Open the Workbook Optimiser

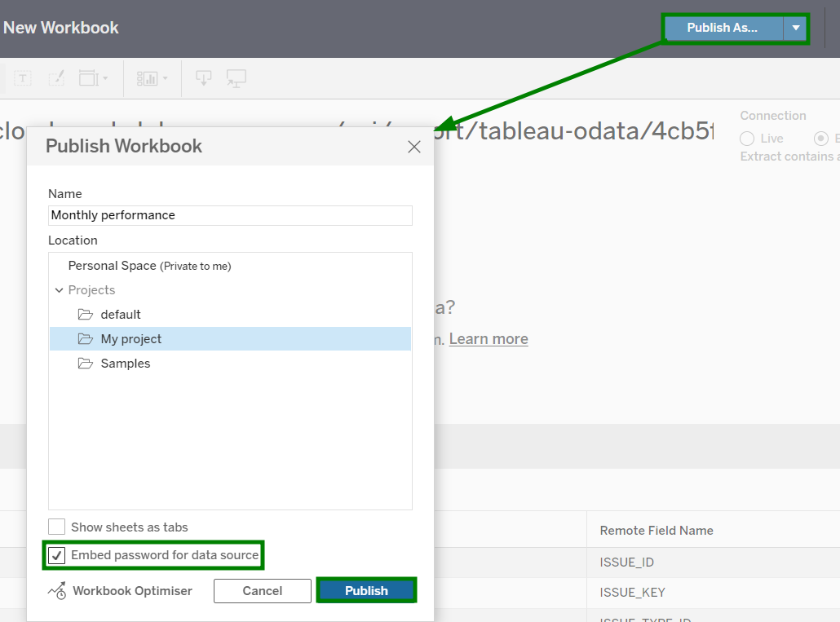[121, 591]
